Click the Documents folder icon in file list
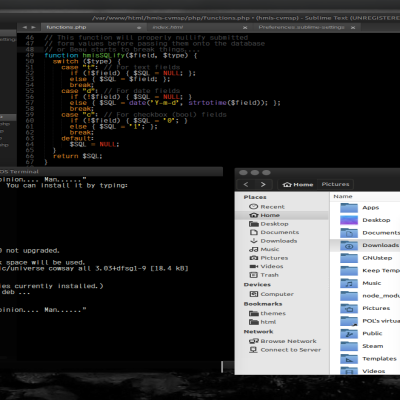 coord(349,233)
